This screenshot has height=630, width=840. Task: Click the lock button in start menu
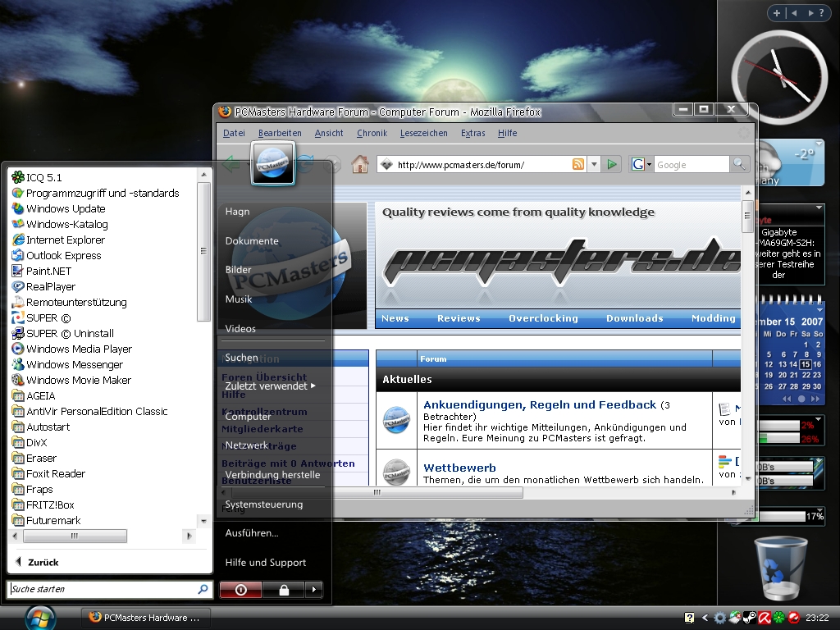284,590
